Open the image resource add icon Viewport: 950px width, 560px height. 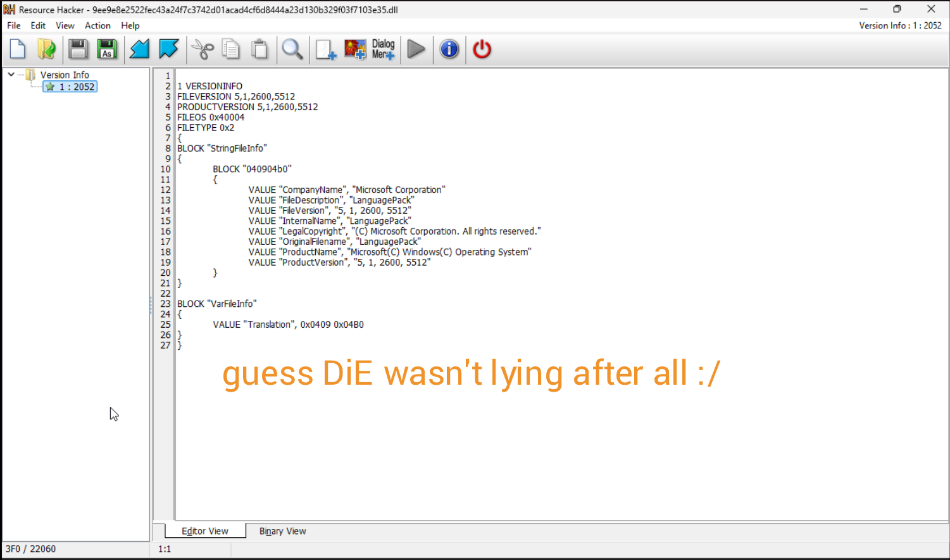(x=355, y=49)
